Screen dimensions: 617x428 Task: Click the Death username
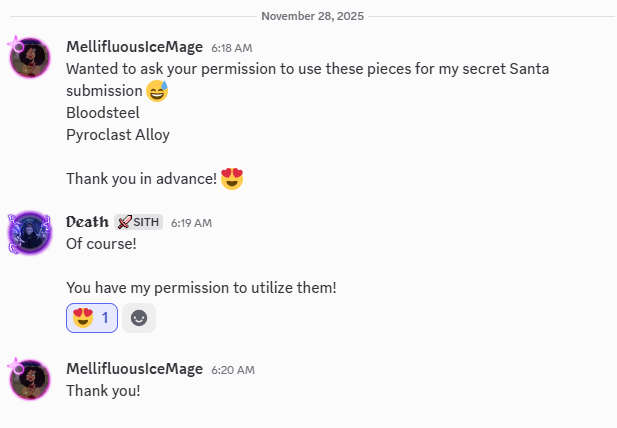(x=86, y=222)
